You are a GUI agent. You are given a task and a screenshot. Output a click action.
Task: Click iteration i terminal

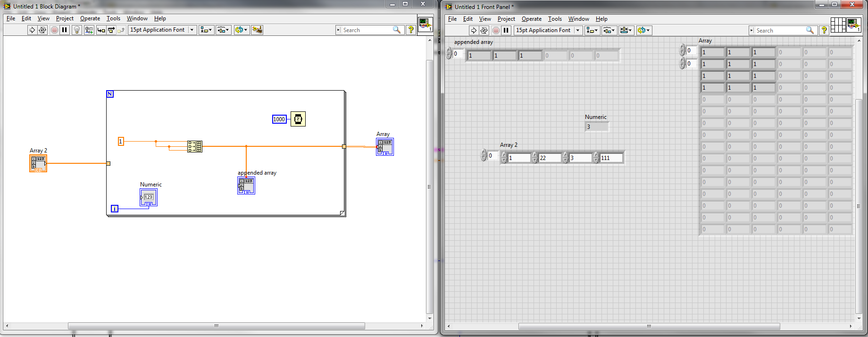[x=115, y=209]
